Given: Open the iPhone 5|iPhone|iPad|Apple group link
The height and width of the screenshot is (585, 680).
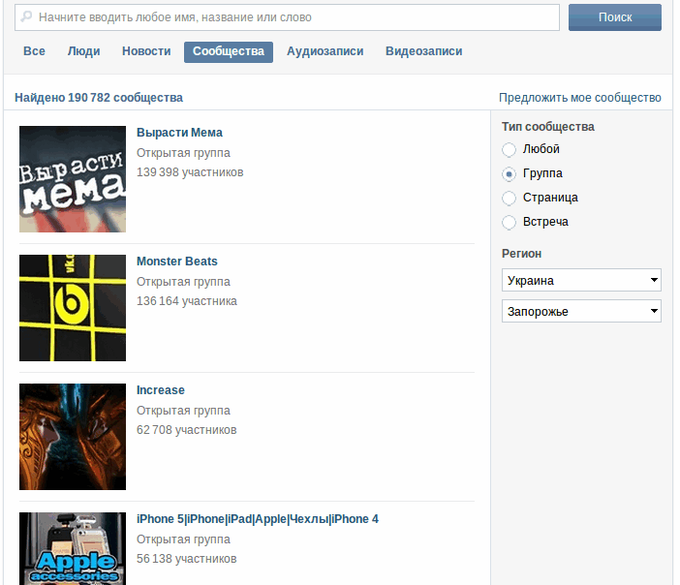Looking at the screenshot, I should (258, 519).
